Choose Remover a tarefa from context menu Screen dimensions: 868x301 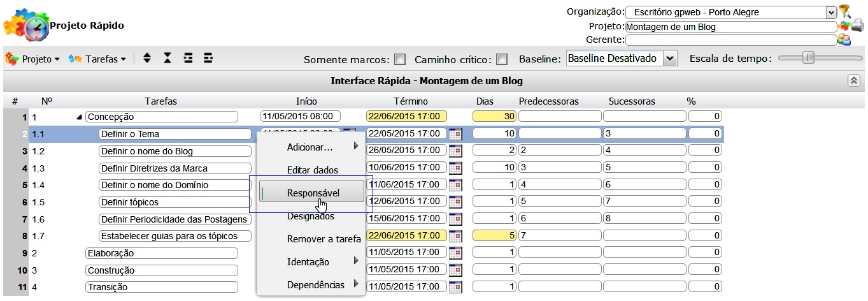(x=324, y=239)
